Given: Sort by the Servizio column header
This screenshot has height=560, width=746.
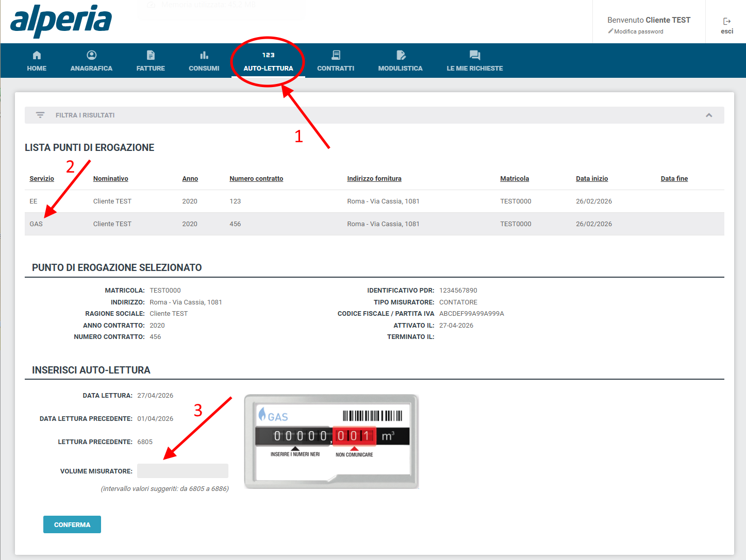Looking at the screenshot, I should click(42, 179).
